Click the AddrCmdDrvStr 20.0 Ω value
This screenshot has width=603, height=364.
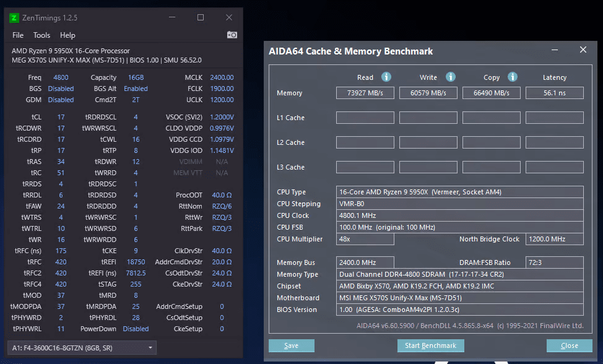click(x=222, y=262)
